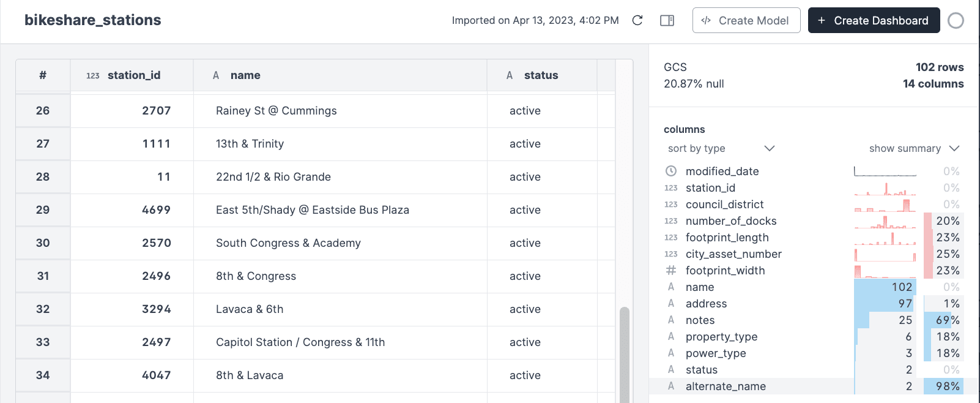
Task: Select the alternate_name column in list
Action: pos(726,386)
